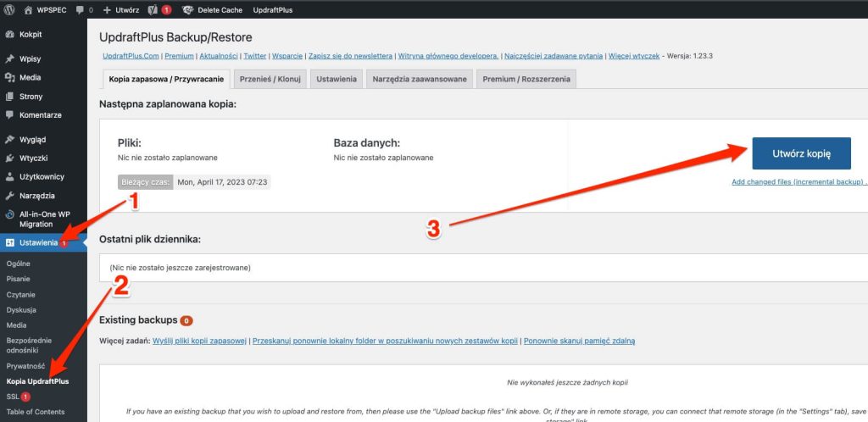This screenshot has width=868, height=422.
Task: Open the Wpisy pin icon in sidebar
Action: click(9, 59)
